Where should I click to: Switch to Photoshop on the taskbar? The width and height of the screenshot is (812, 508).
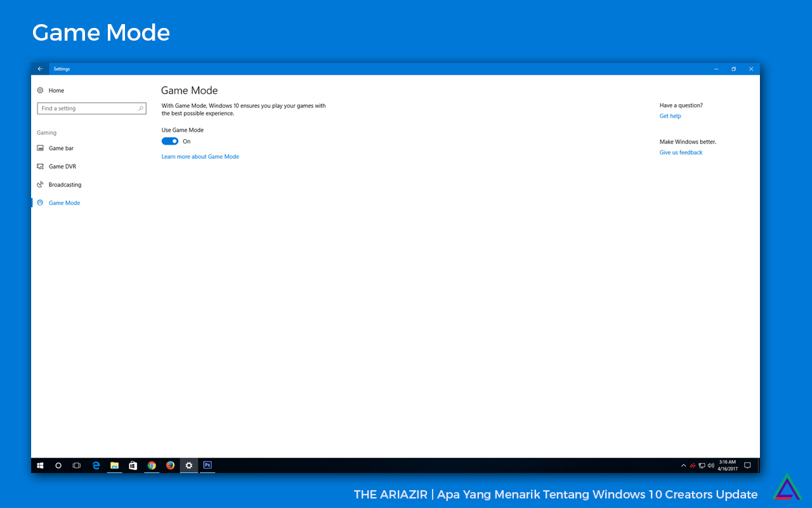click(x=207, y=465)
